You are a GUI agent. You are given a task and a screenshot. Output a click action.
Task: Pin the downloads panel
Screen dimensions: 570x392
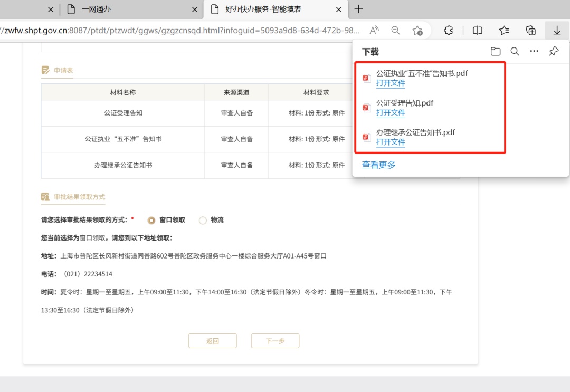(554, 52)
